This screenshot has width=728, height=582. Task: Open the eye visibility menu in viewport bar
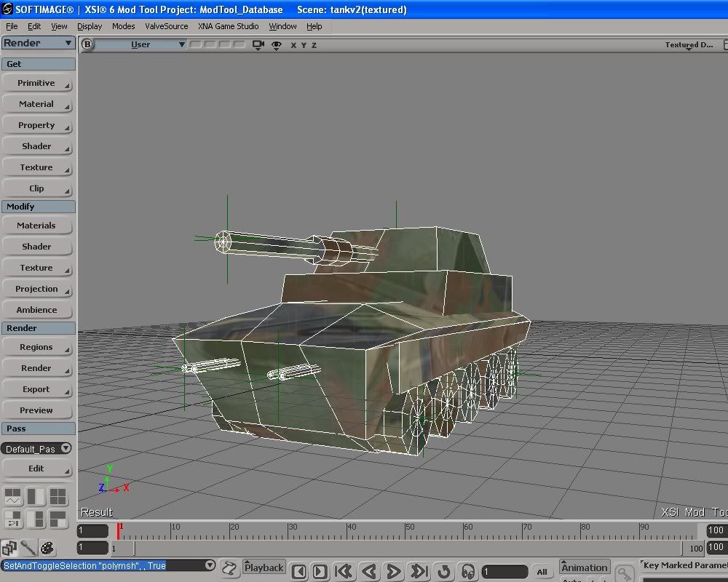pyautogui.click(x=276, y=45)
